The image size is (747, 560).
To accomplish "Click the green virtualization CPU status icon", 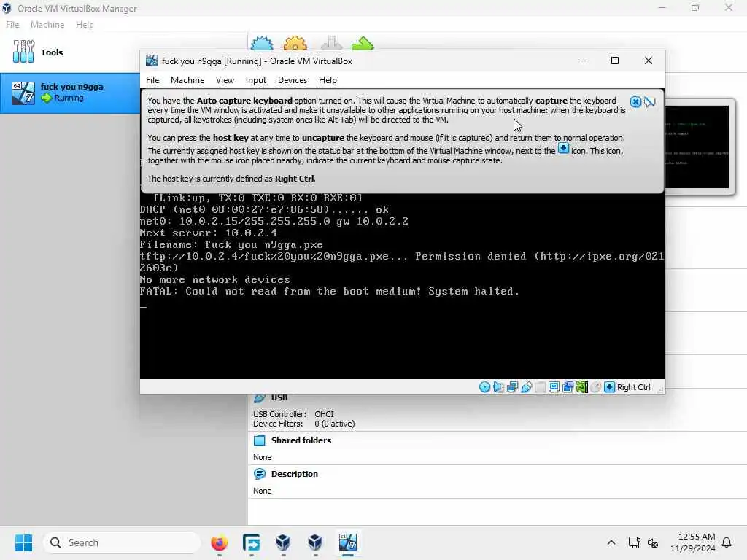I will pyautogui.click(x=581, y=387).
